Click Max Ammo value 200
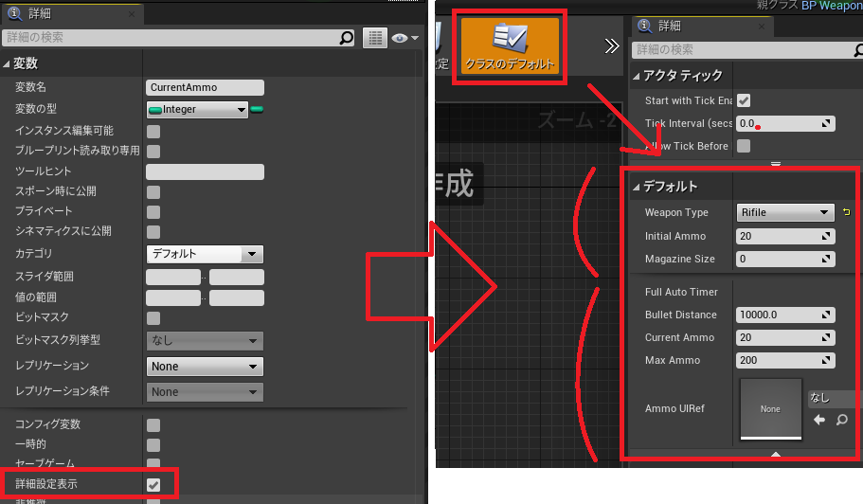This screenshot has height=504, width=863. 748,360
